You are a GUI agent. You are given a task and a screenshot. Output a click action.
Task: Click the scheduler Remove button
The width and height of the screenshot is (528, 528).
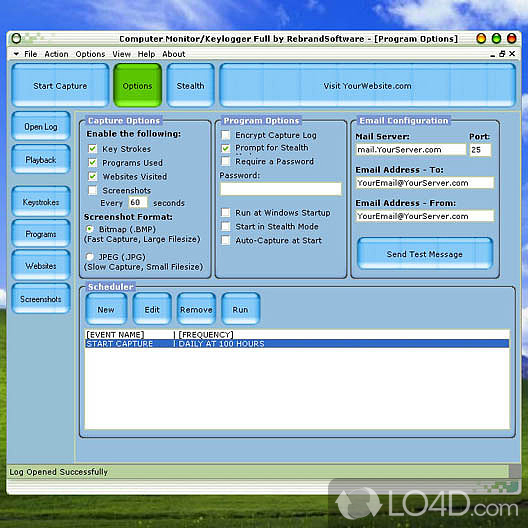pyautogui.click(x=196, y=309)
